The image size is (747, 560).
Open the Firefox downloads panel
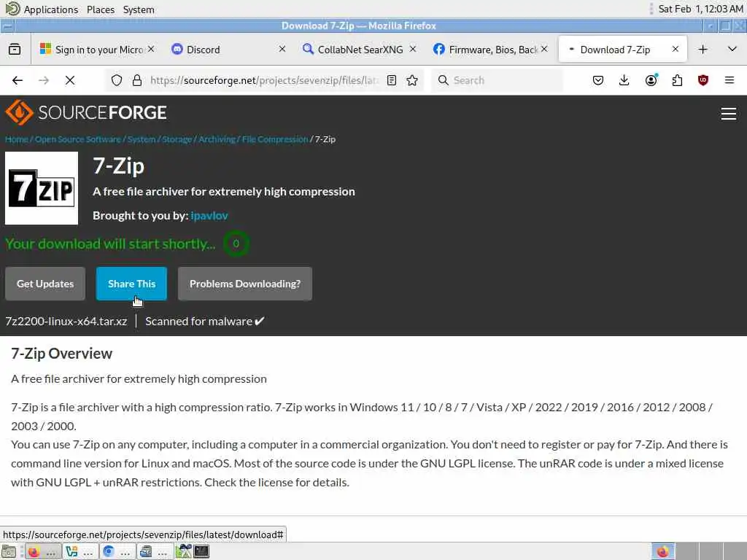[624, 80]
